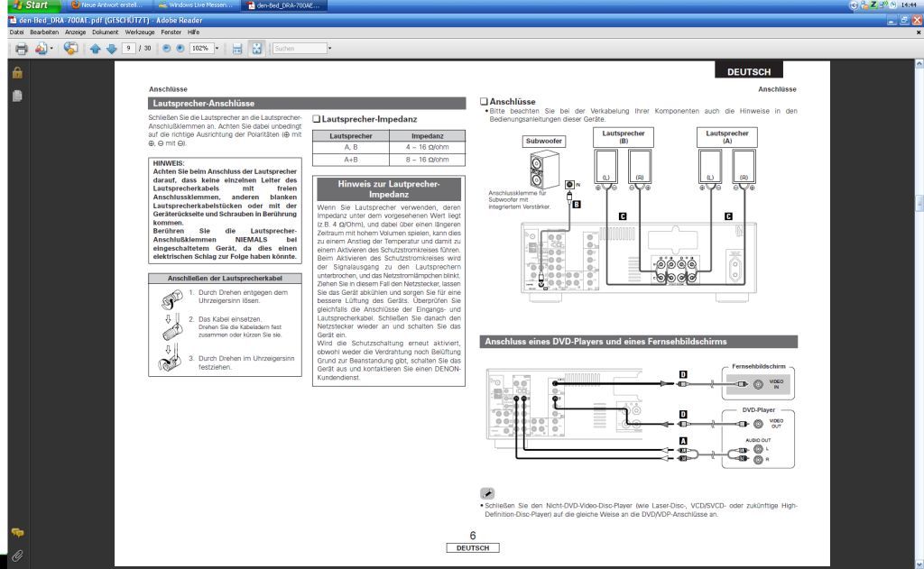924x569 pixels.
Task: Click the 'Hinweis zur Lautsprecher-Impedanz' box title
Action: [x=389, y=189]
